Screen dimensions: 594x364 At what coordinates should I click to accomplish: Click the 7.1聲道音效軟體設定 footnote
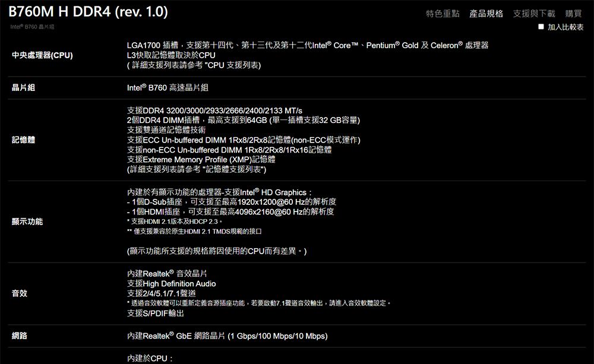[x=259, y=303]
